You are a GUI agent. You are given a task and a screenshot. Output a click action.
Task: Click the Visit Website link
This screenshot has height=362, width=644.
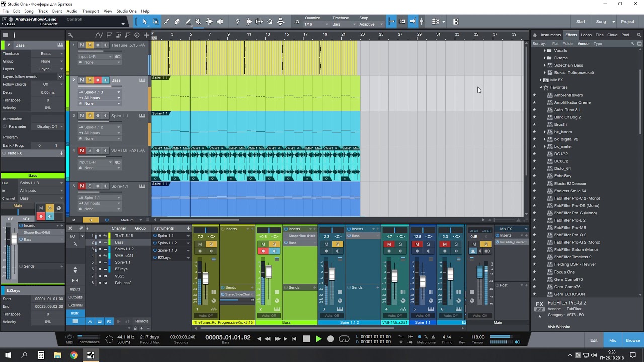pos(559,327)
